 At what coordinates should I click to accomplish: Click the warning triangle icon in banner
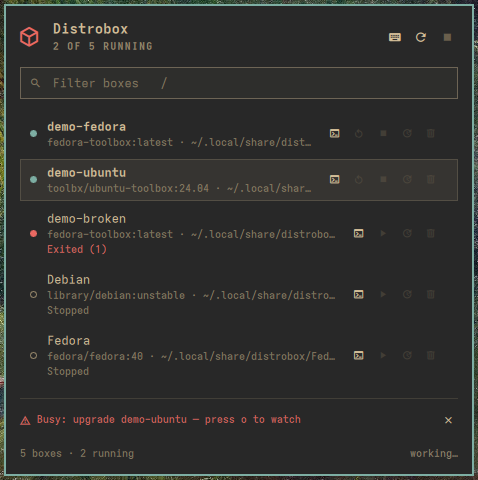pyautogui.click(x=25, y=420)
